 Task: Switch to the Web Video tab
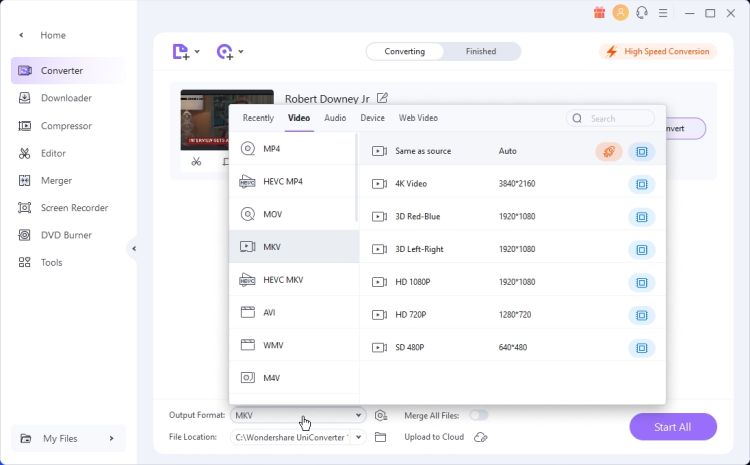pyautogui.click(x=418, y=118)
